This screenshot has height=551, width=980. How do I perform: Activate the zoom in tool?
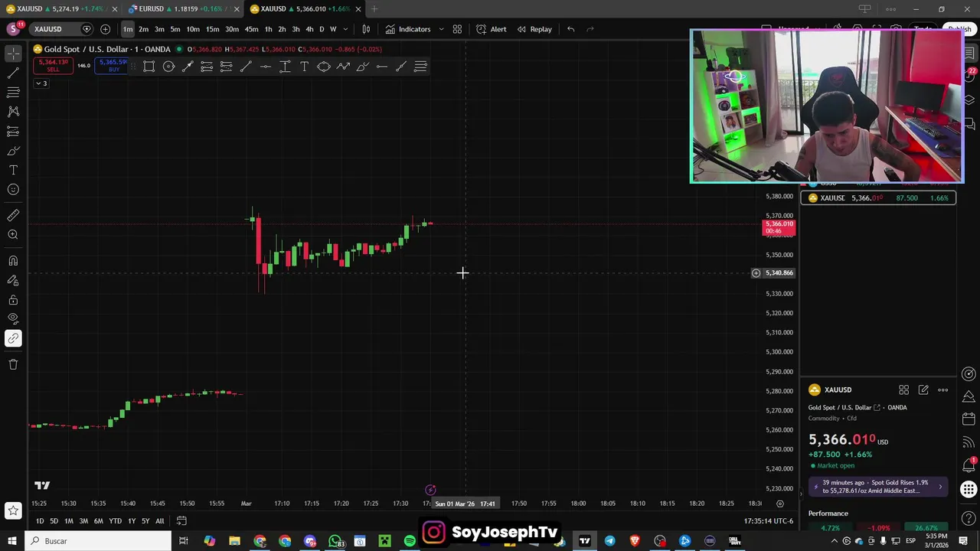coord(13,235)
